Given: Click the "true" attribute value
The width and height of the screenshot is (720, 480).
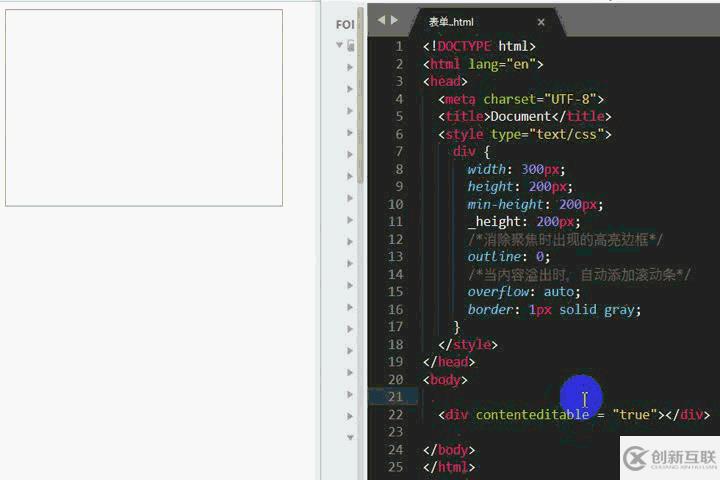Looking at the screenshot, I should pos(635,415).
